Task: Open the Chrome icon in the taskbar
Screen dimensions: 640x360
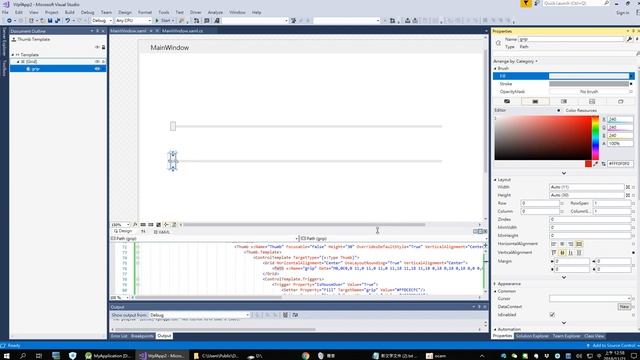Action: pyautogui.click(x=305, y=356)
